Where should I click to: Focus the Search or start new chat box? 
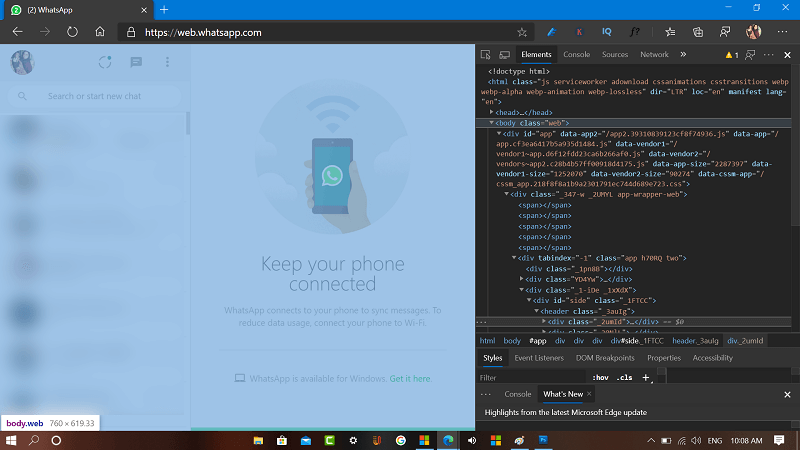tap(94, 96)
